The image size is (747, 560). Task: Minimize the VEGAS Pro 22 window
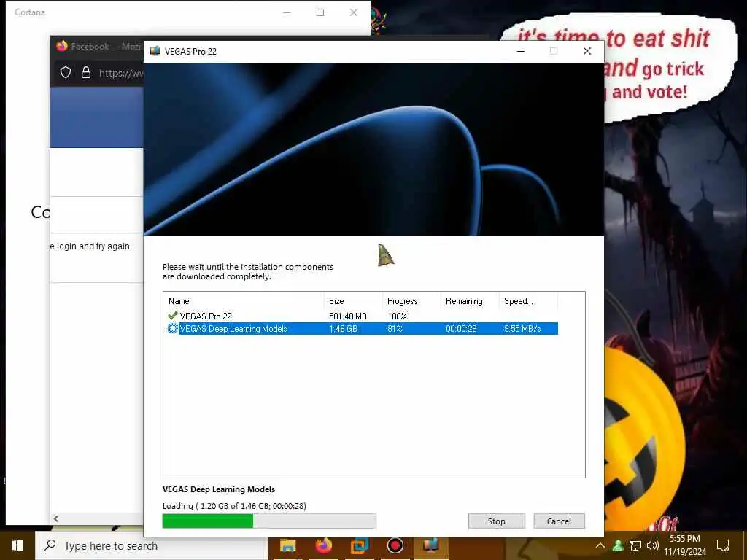pos(521,51)
